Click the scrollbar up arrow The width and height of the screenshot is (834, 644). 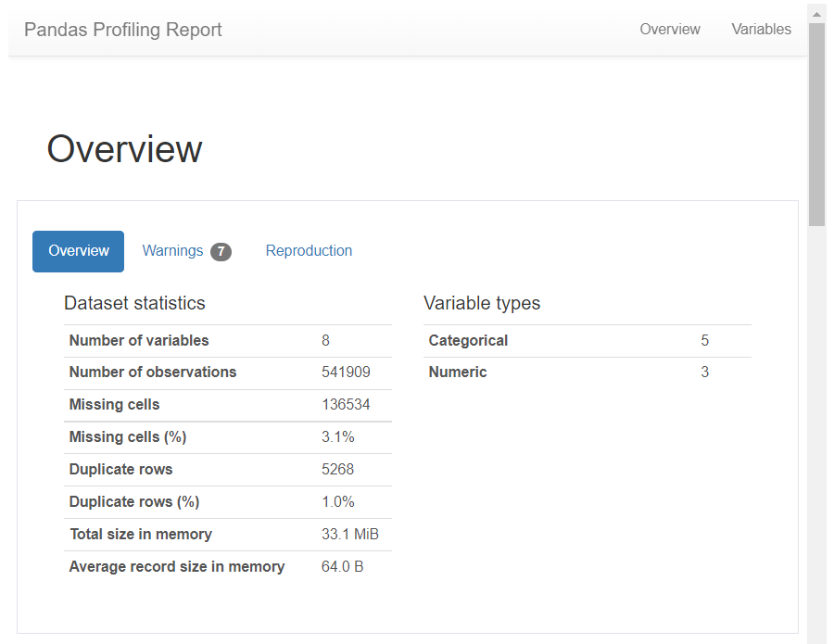coord(816,14)
